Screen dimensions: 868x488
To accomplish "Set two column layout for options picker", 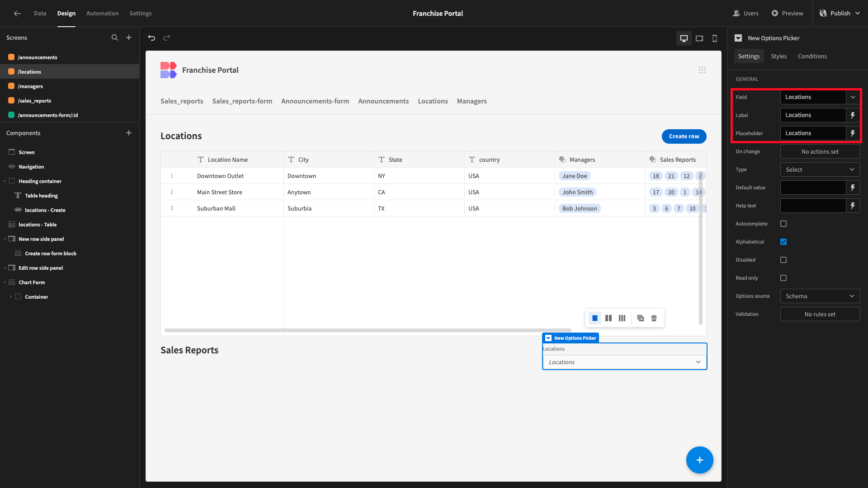I will pos(609,318).
